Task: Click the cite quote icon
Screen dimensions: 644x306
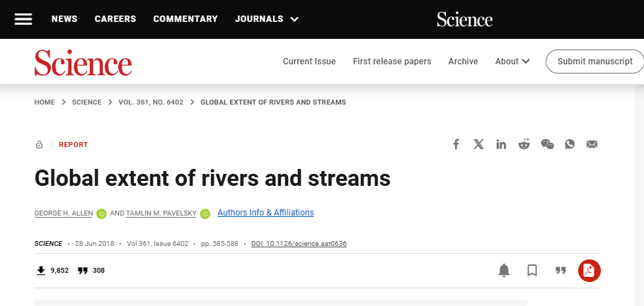Action: 560,270
